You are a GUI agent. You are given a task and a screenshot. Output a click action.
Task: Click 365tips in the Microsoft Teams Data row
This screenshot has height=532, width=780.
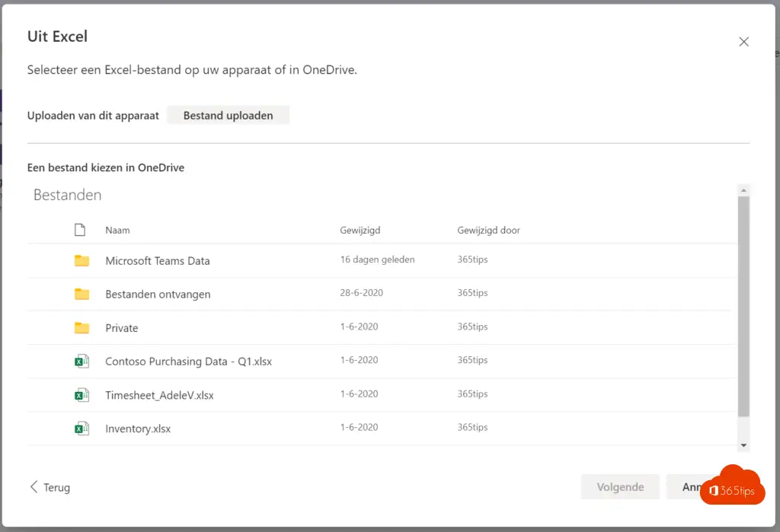(x=472, y=260)
